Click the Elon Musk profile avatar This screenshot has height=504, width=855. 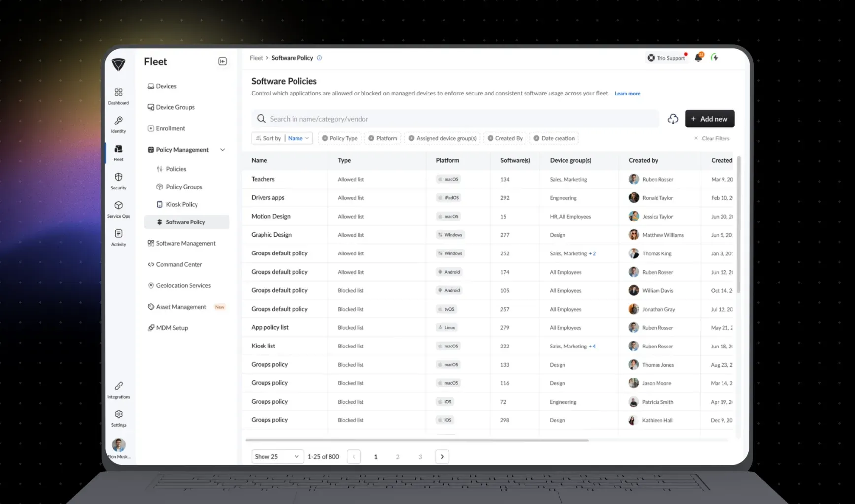point(119,445)
